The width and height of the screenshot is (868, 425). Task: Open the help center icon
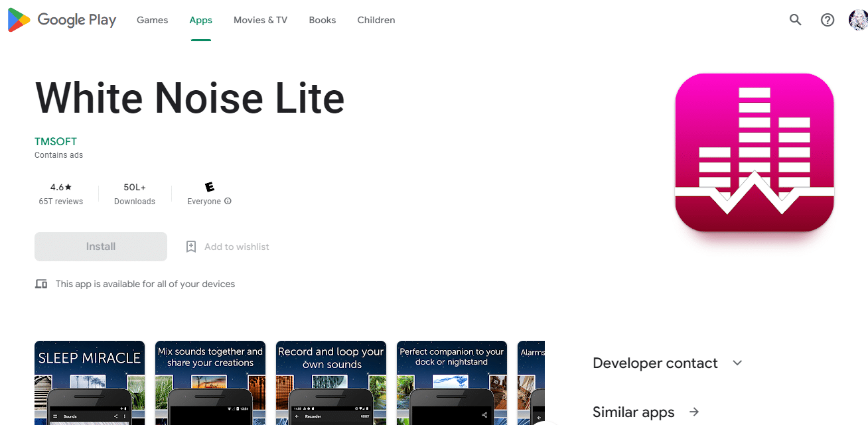pyautogui.click(x=827, y=20)
